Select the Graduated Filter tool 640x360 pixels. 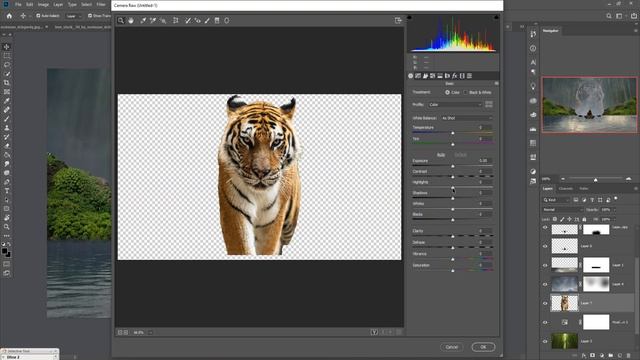(217, 20)
